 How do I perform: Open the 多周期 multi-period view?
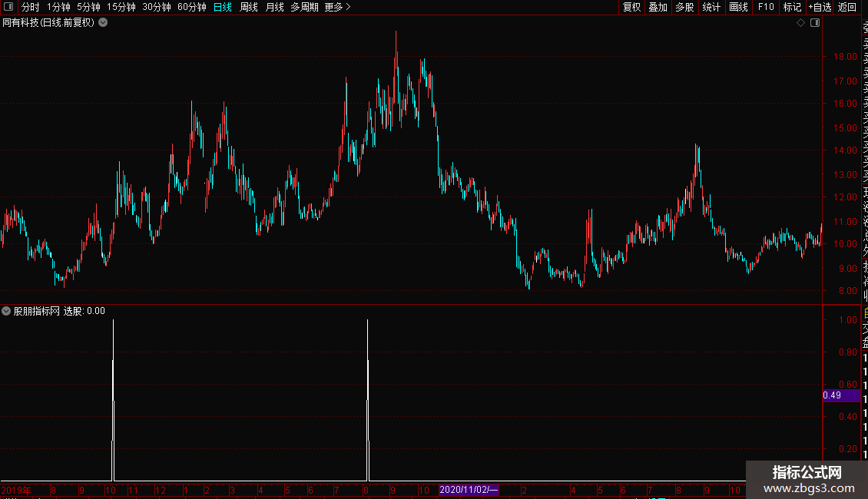304,7
